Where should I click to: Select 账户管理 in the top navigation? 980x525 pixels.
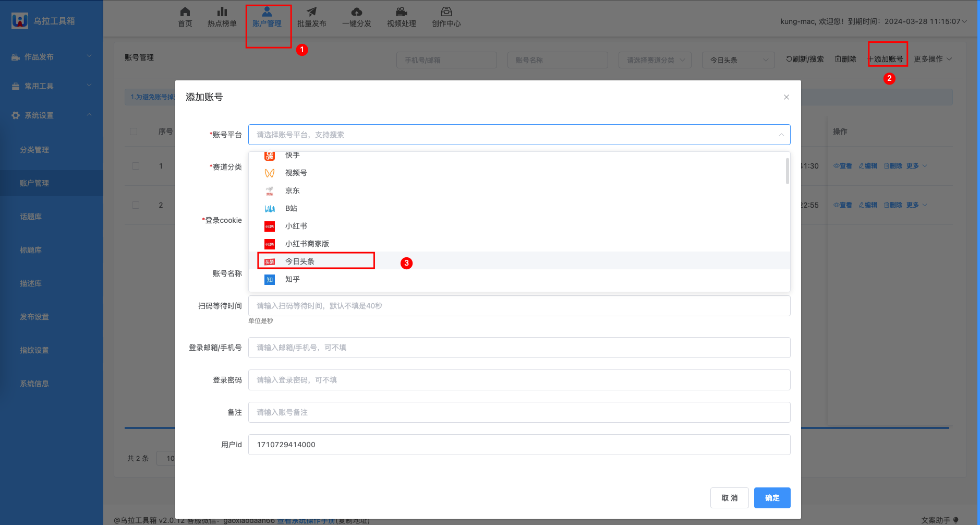[x=267, y=17]
